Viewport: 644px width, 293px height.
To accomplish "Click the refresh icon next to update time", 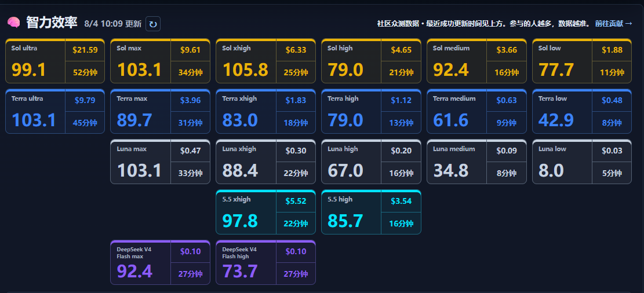I will pyautogui.click(x=153, y=24).
